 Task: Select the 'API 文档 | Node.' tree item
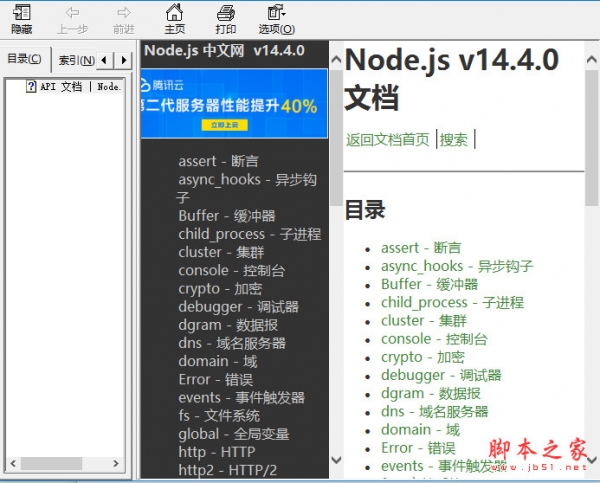(80, 86)
